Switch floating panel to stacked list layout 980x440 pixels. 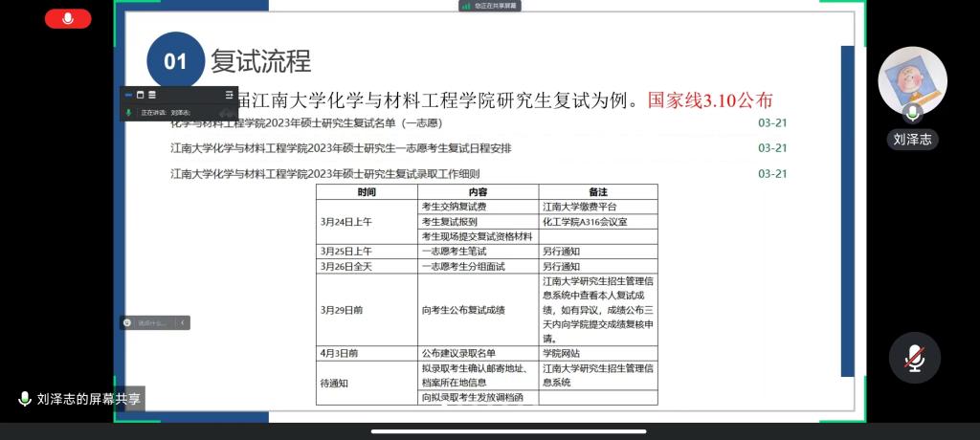152,95
